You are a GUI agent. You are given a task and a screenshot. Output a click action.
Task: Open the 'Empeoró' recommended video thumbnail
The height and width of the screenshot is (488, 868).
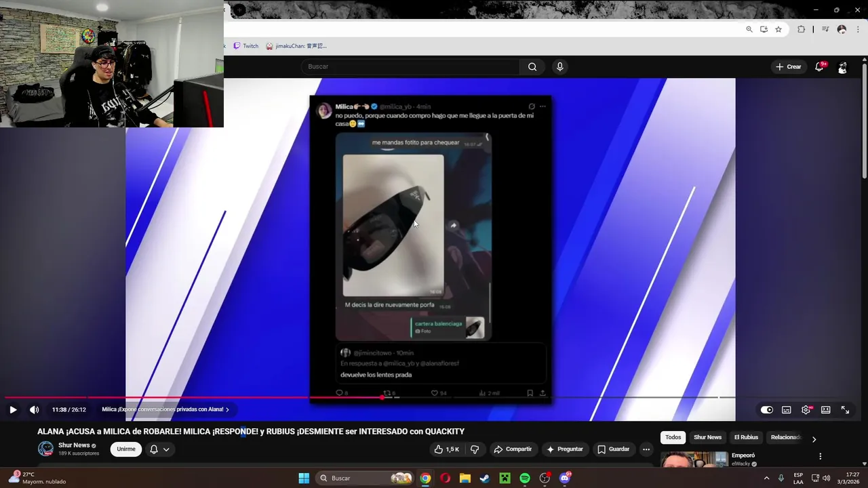click(x=694, y=460)
